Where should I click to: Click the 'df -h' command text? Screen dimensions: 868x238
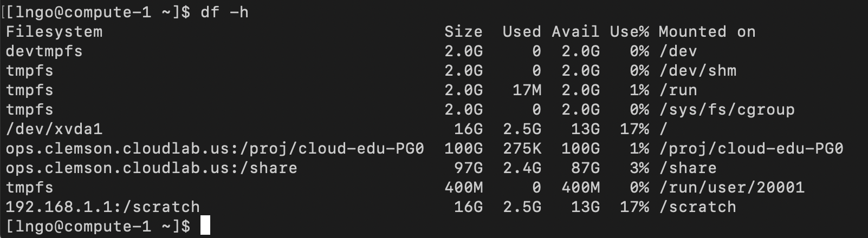pyautogui.click(x=224, y=12)
